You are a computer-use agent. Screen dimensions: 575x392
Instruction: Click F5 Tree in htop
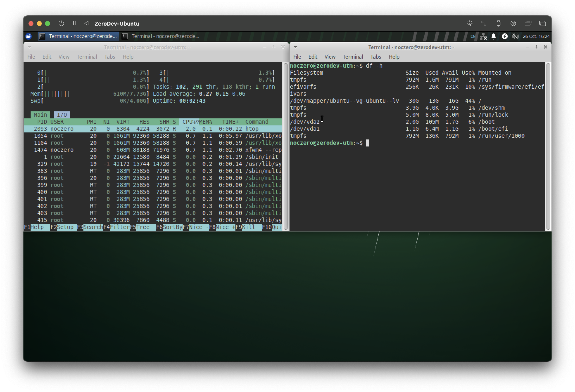click(143, 227)
